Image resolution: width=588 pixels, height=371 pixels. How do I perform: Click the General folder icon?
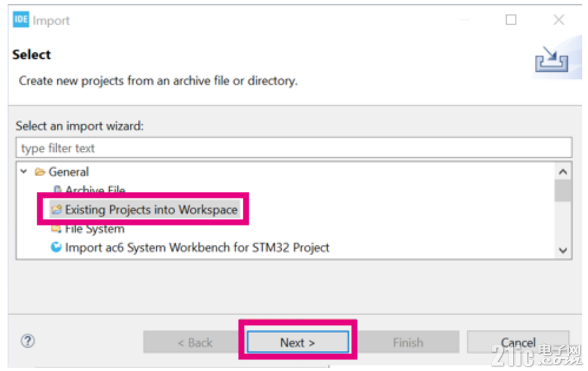click(x=40, y=172)
